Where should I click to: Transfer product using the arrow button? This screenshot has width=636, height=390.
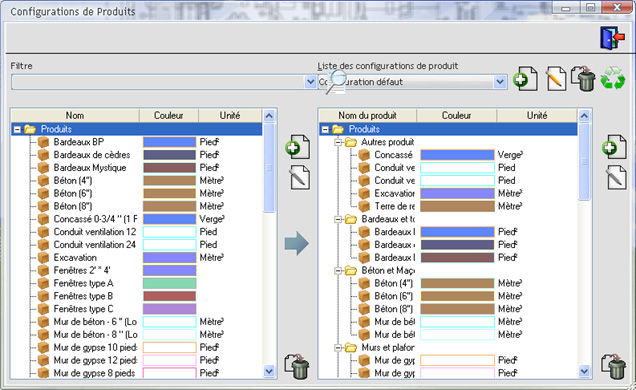pos(297,243)
